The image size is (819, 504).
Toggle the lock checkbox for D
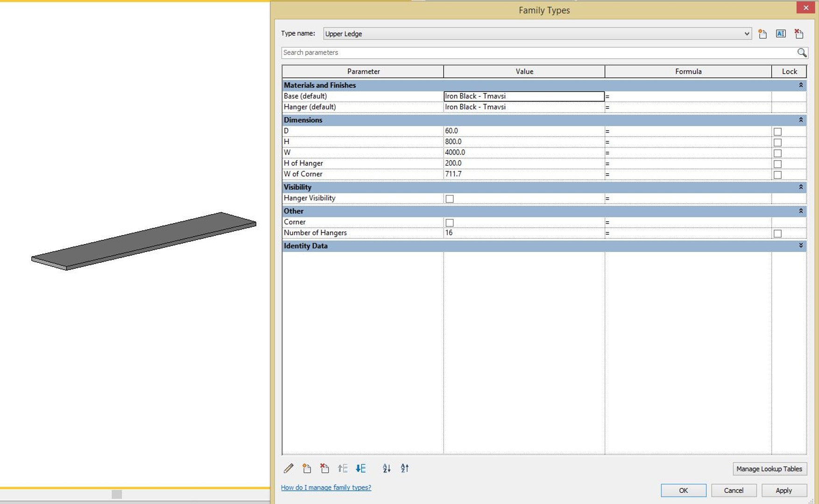(x=777, y=132)
